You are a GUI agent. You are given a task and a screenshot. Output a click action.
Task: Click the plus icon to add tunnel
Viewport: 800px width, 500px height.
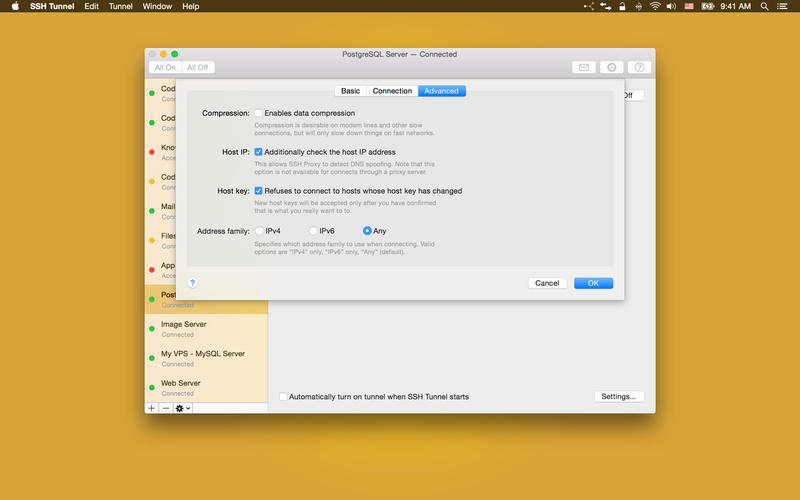tap(152, 408)
